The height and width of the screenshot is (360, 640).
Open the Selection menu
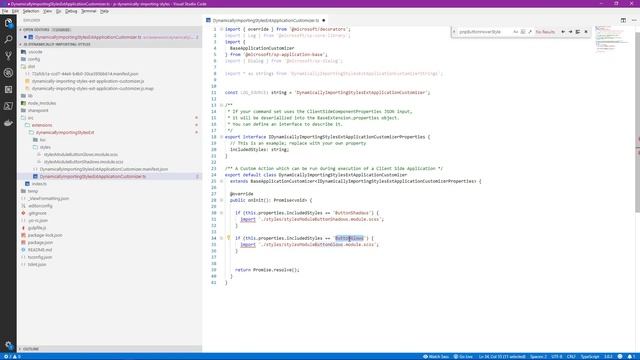pyautogui.click(x=31, y=11)
